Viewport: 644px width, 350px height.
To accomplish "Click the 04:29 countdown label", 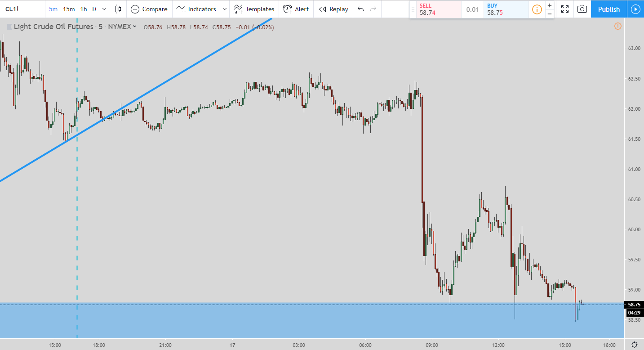I will pyautogui.click(x=634, y=313).
